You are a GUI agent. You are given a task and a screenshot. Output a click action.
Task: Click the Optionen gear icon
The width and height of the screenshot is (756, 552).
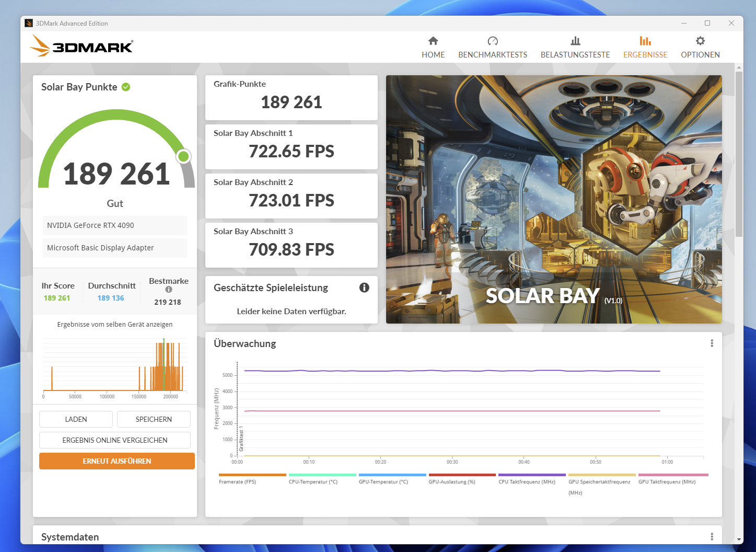(700, 41)
